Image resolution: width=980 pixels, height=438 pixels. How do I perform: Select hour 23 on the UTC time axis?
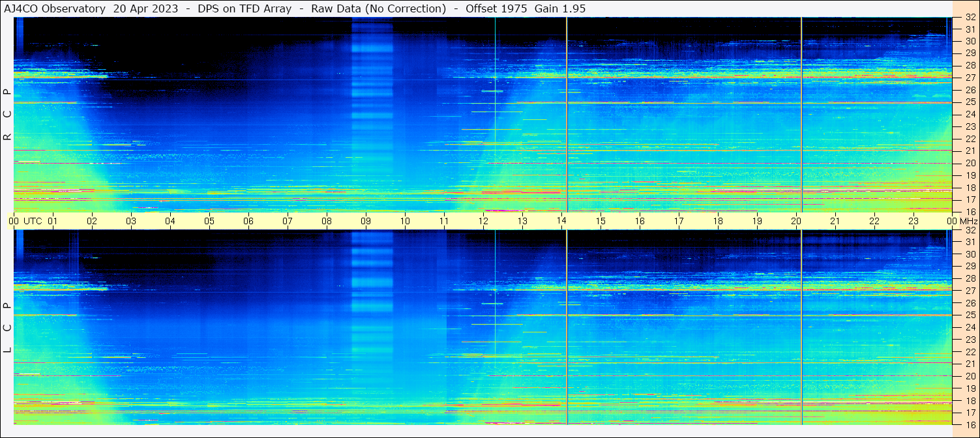[913, 221]
